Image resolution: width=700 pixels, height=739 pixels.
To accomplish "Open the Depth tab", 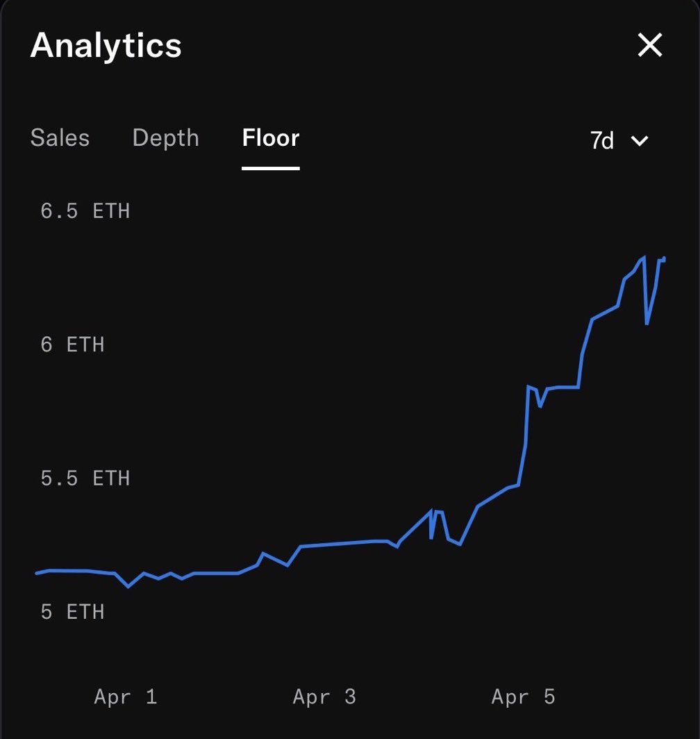I will coord(165,138).
